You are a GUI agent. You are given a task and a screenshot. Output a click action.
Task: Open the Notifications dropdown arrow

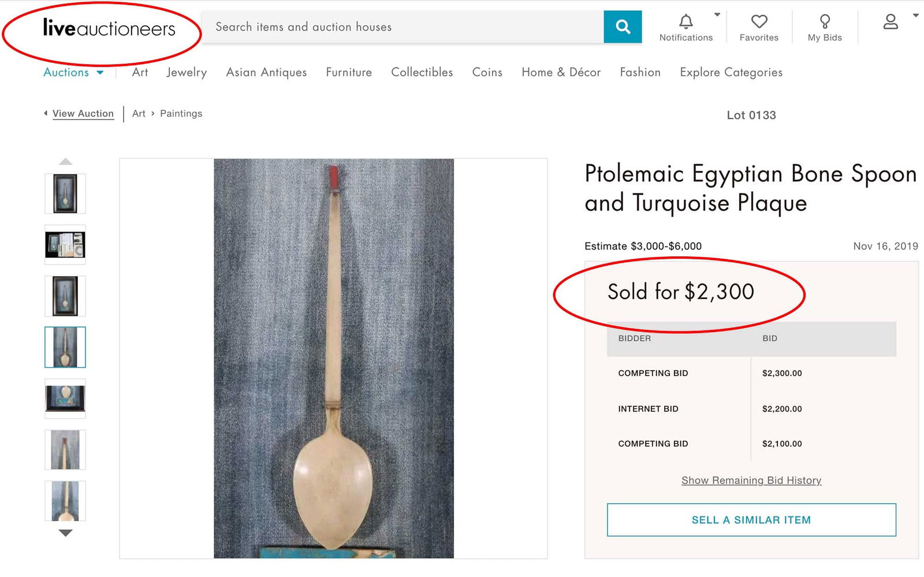[716, 14]
